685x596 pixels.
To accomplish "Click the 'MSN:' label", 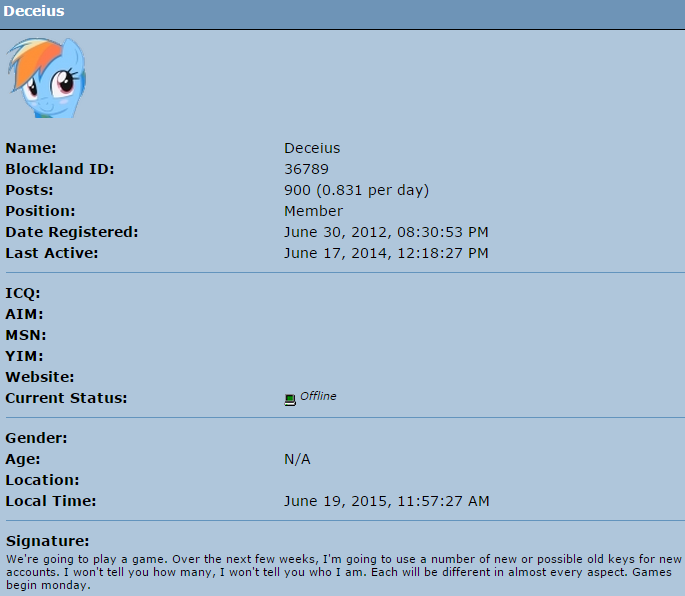I will click(26, 335).
